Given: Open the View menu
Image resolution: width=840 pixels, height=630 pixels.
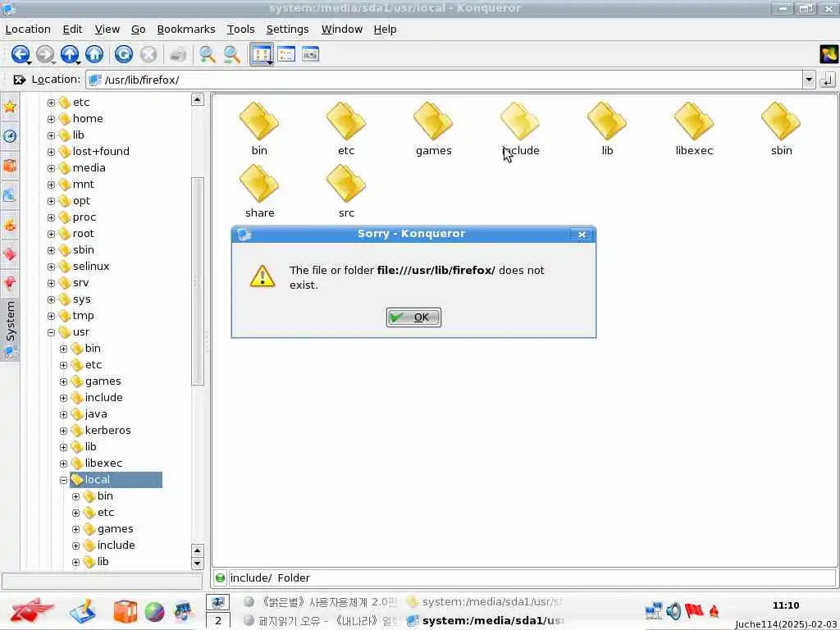Looking at the screenshot, I should click(107, 29).
